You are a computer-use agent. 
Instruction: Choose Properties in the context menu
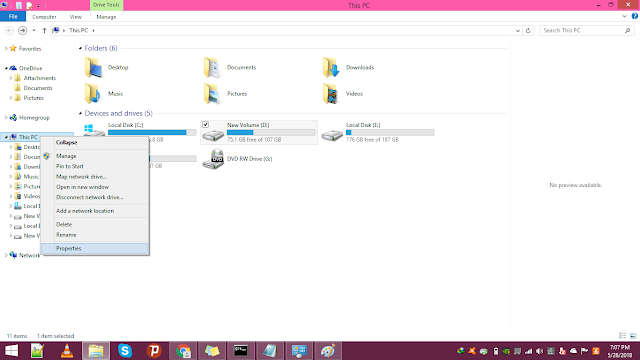95,249
